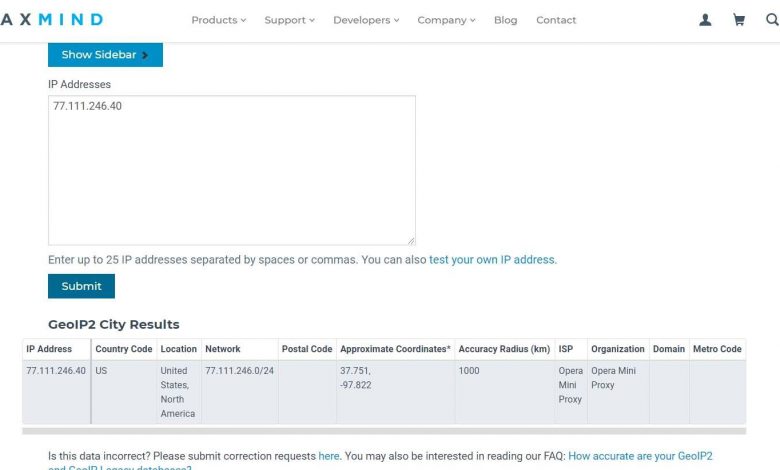Expand the Products dropdown menu
This screenshot has width=780, height=470.
[218, 20]
